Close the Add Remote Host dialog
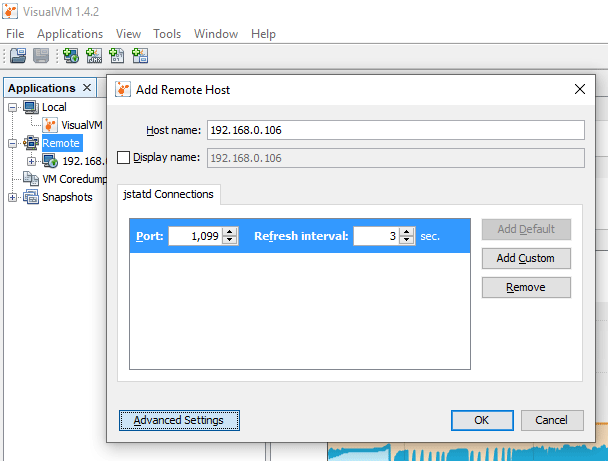608x461 pixels. (x=580, y=89)
